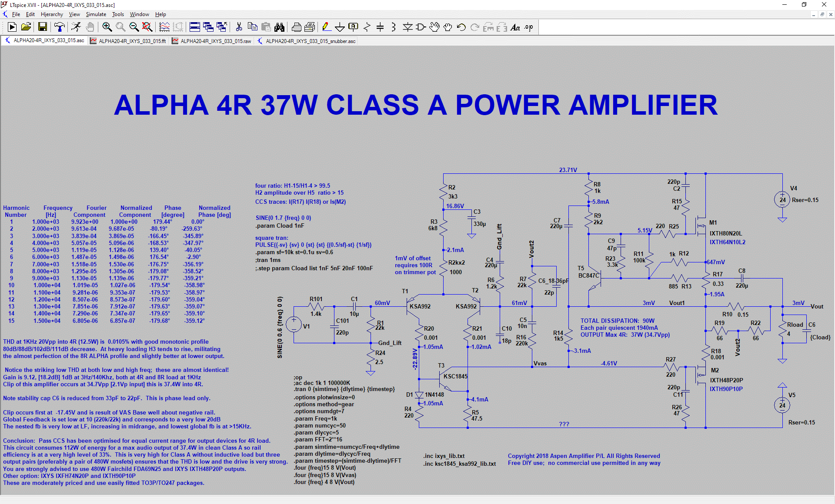Click the 'KSC1845' transistor T3 label
835x504 pixels.
coord(455,376)
